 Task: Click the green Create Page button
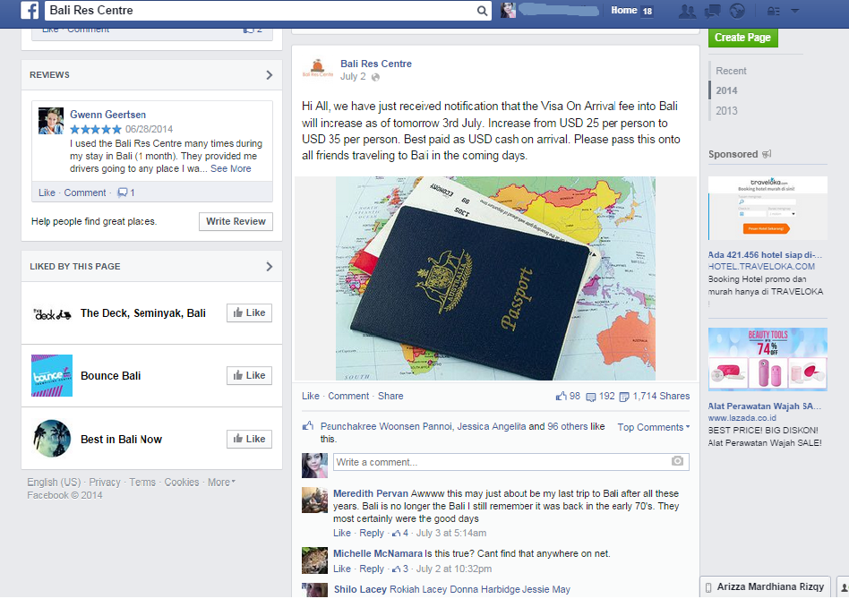click(x=742, y=38)
